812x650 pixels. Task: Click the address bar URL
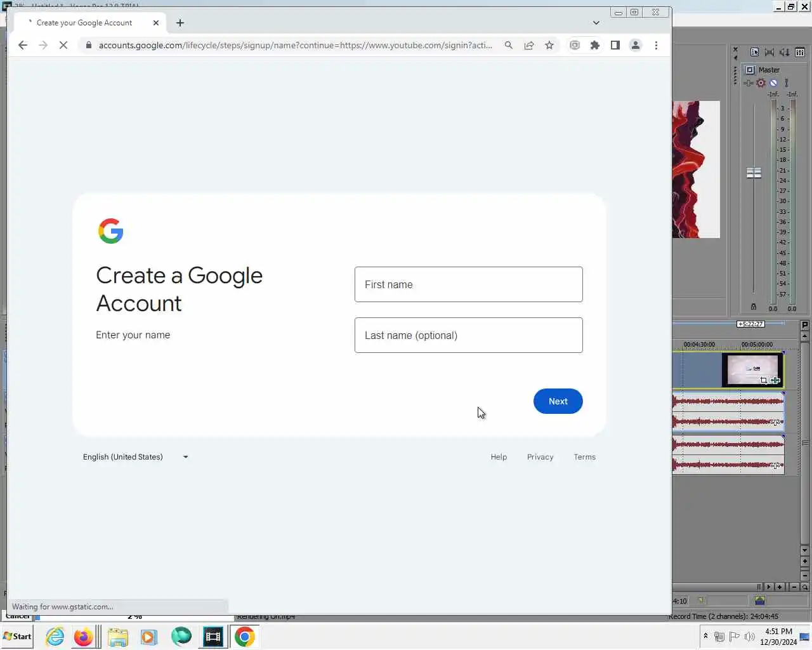296,45
